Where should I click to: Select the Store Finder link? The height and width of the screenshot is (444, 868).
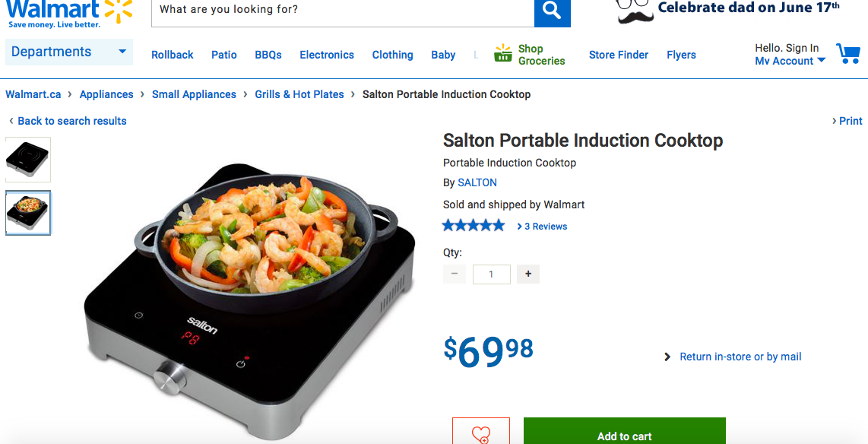619,55
